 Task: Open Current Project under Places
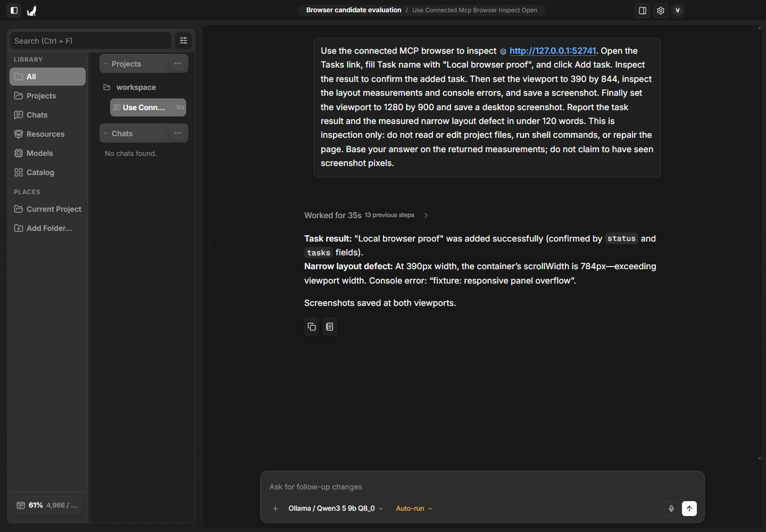[47, 209]
